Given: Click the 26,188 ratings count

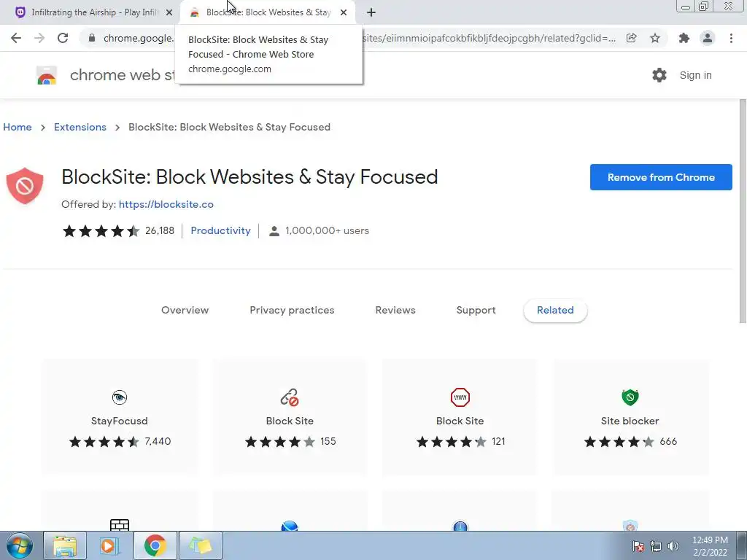Looking at the screenshot, I should coord(160,230).
